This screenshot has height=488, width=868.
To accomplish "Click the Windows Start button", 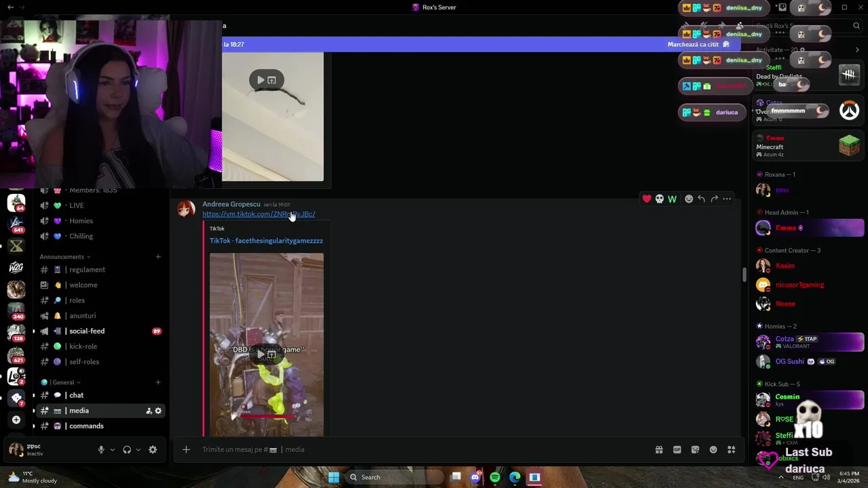I will 334,477.
